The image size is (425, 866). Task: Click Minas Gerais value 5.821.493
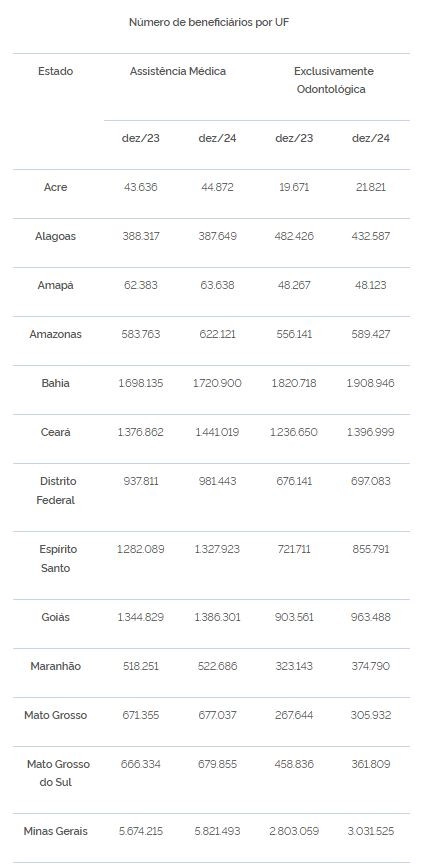pyautogui.click(x=217, y=831)
